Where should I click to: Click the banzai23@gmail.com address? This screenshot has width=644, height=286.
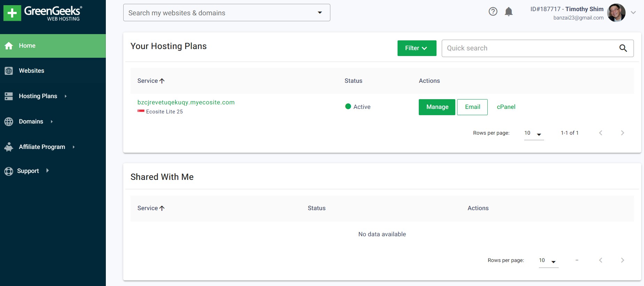pos(578,18)
